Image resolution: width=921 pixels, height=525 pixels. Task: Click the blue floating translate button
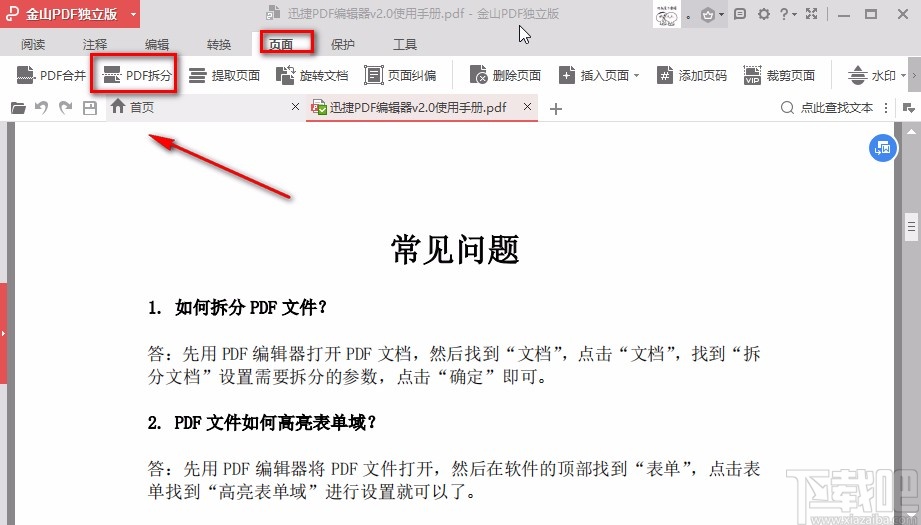coord(883,148)
